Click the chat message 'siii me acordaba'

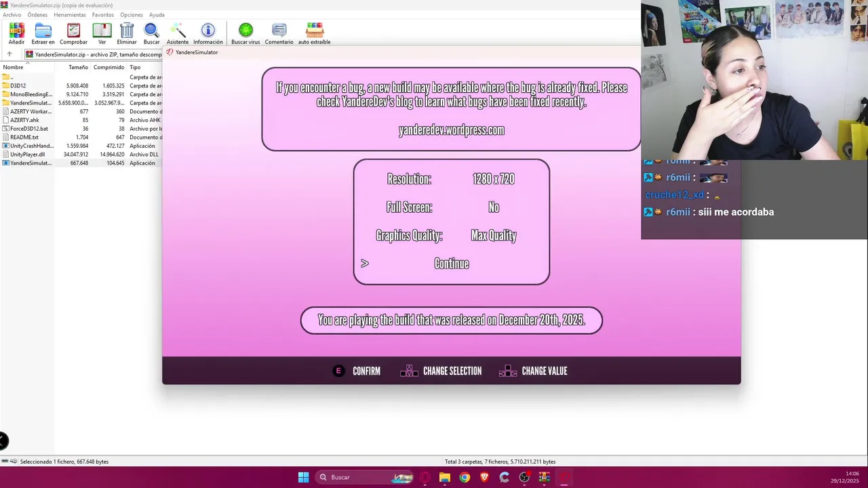coord(734,212)
